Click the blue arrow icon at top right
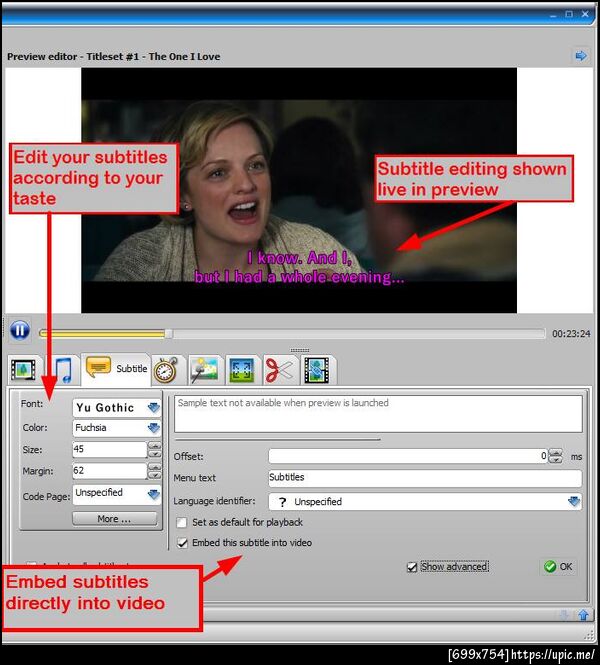This screenshot has width=600, height=665. pyautogui.click(x=580, y=56)
